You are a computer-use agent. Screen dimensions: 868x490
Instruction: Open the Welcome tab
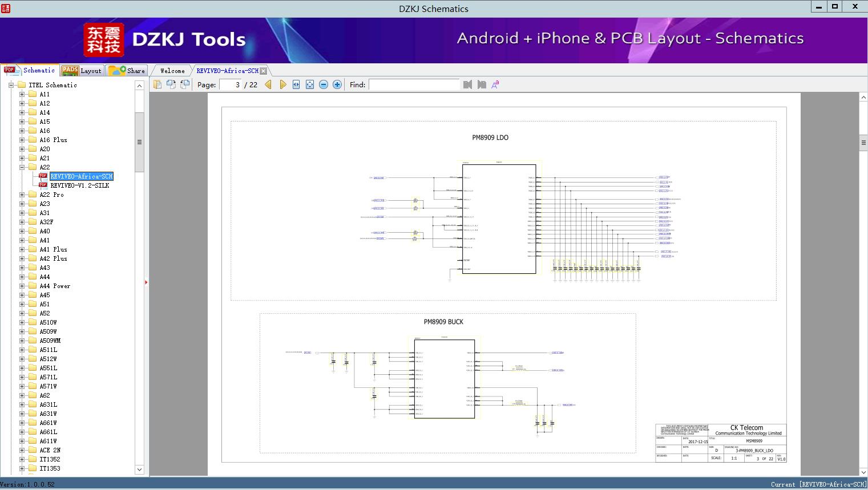(172, 71)
